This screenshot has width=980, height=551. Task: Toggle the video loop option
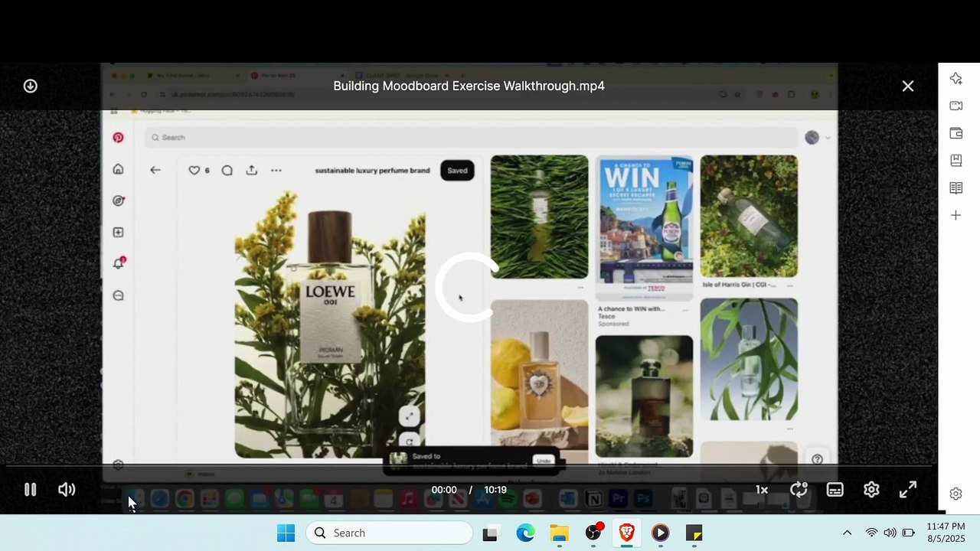[799, 490]
